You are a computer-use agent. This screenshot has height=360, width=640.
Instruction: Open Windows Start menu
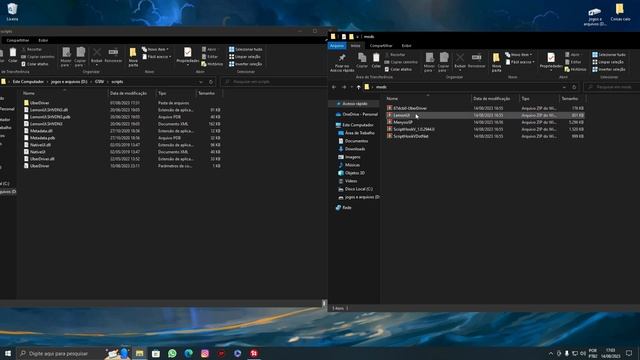point(8,353)
